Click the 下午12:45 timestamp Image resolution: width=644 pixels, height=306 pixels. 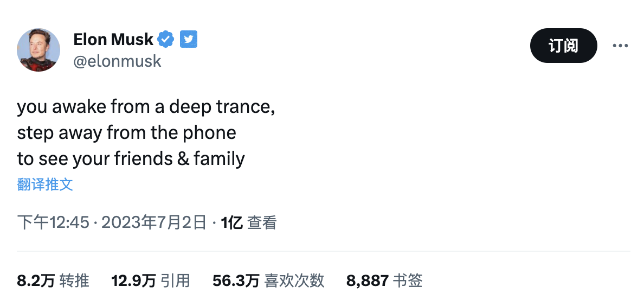coord(53,222)
